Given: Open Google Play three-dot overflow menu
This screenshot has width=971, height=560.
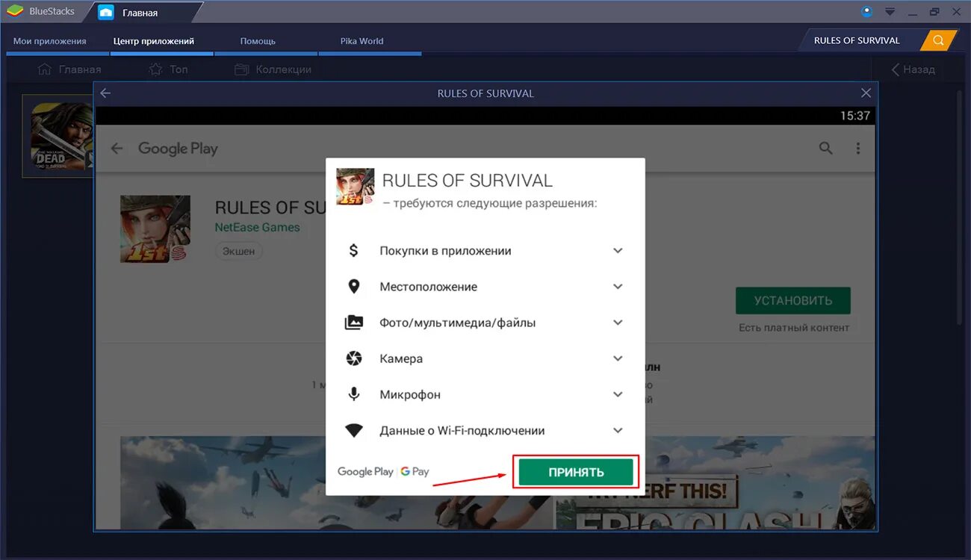Looking at the screenshot, I should coord(858,148).
